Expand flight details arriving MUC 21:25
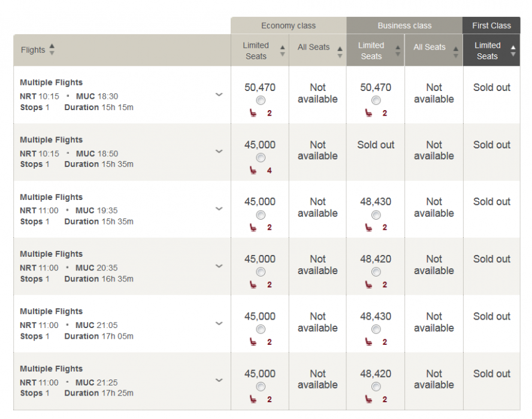The height and width of the screenshot is (419, 532). (x=219, y=380)
